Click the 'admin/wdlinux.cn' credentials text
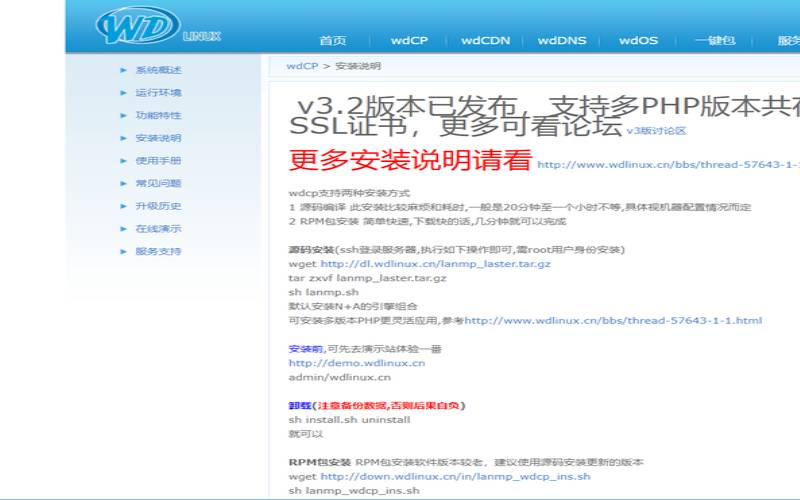The image size is (800, 500). (340, 377)
